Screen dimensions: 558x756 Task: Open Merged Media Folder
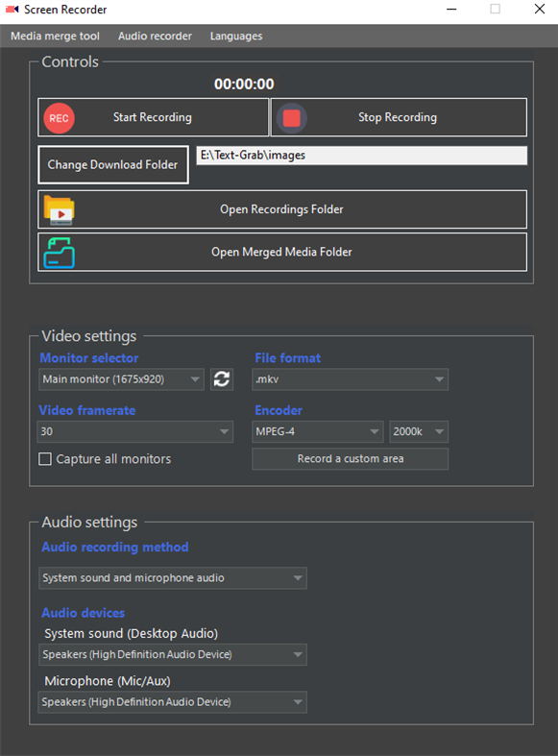pyautogui.click(x=282, y=253)
